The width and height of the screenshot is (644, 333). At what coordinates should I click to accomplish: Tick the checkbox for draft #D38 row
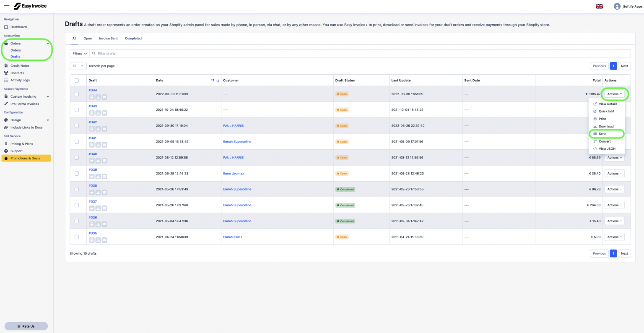click(x=77, y=189)
